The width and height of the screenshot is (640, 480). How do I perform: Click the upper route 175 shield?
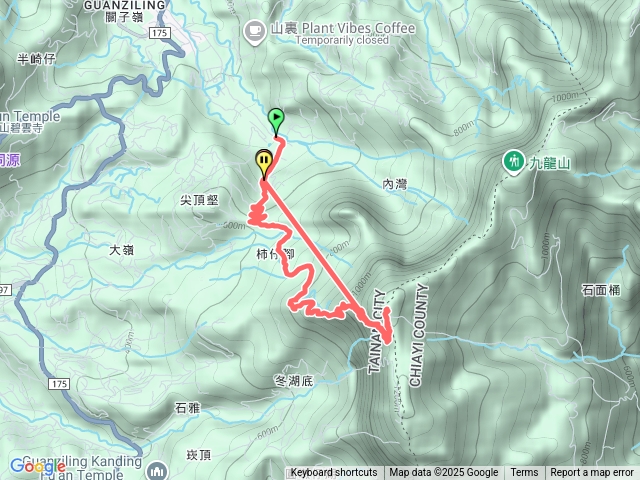click(x=160, y=33)
